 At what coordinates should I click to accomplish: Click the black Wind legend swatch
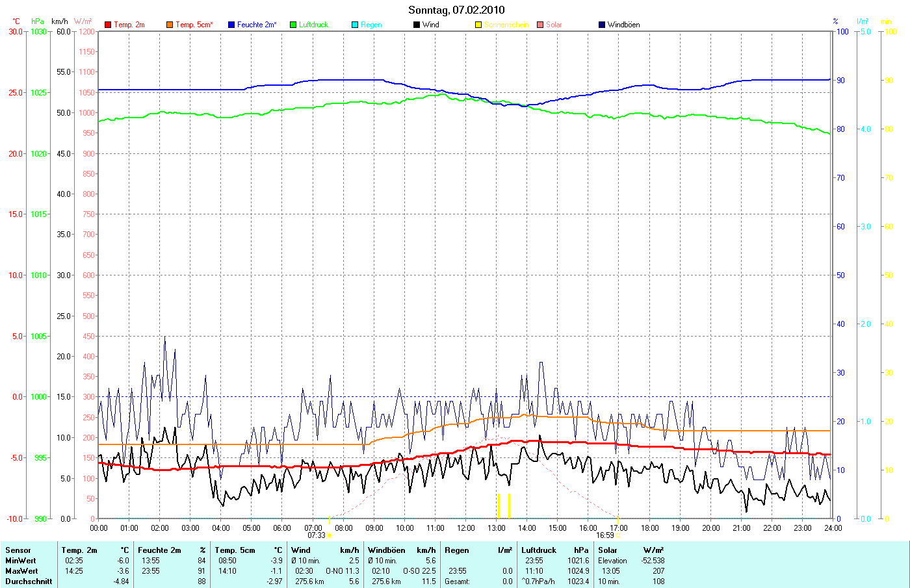417,25
